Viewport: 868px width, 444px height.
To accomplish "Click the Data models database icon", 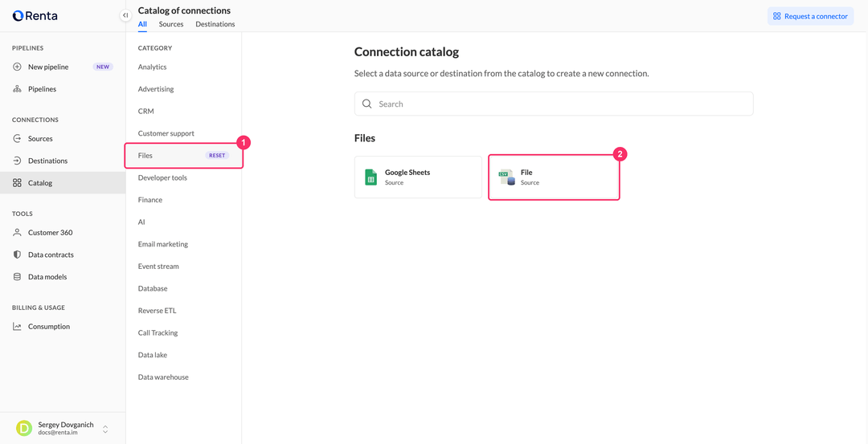I will pyautogui.click(x=17, y=277).
